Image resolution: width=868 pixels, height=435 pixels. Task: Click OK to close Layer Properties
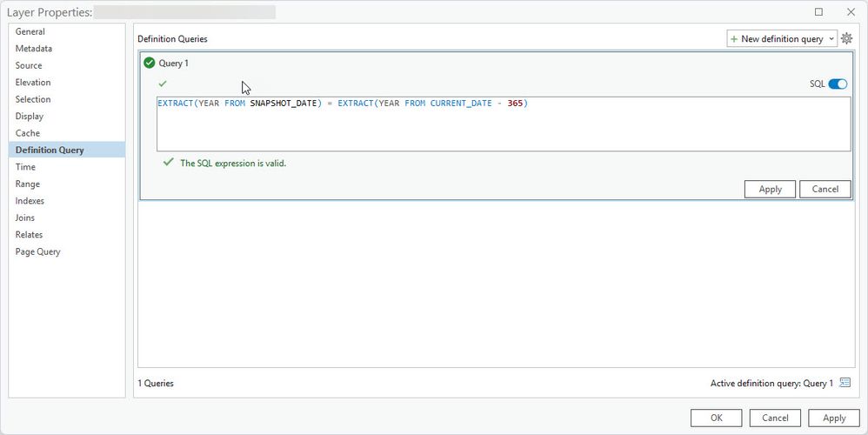[x=717, y=418]
